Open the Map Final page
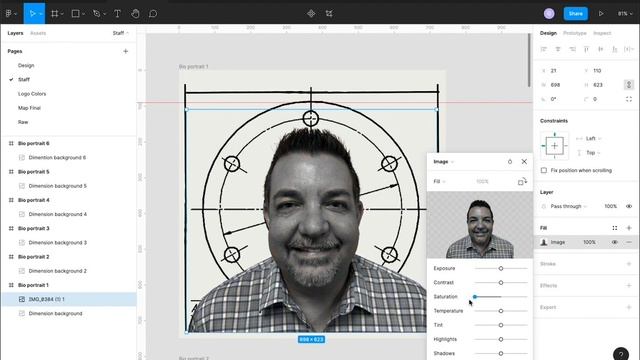 pyautogui.click(x=29, y=108)
